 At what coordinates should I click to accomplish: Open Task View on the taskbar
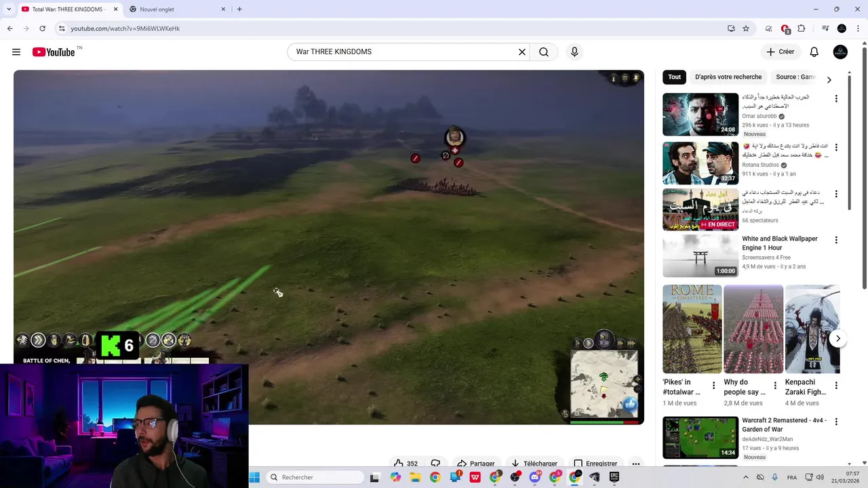pyautogui.click(x=374, y=477)
